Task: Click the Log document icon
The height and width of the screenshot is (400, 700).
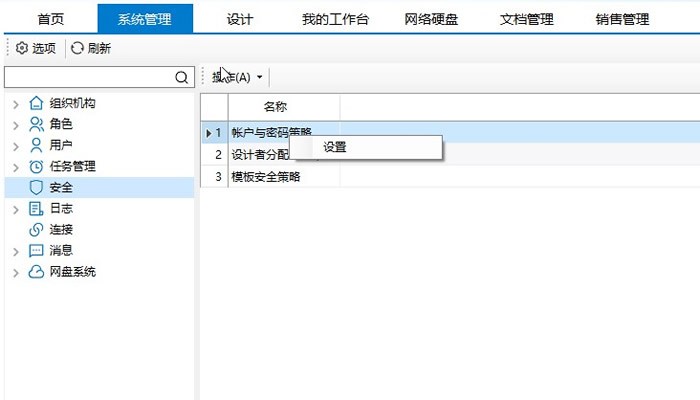Action: click(x=36, y=208)
